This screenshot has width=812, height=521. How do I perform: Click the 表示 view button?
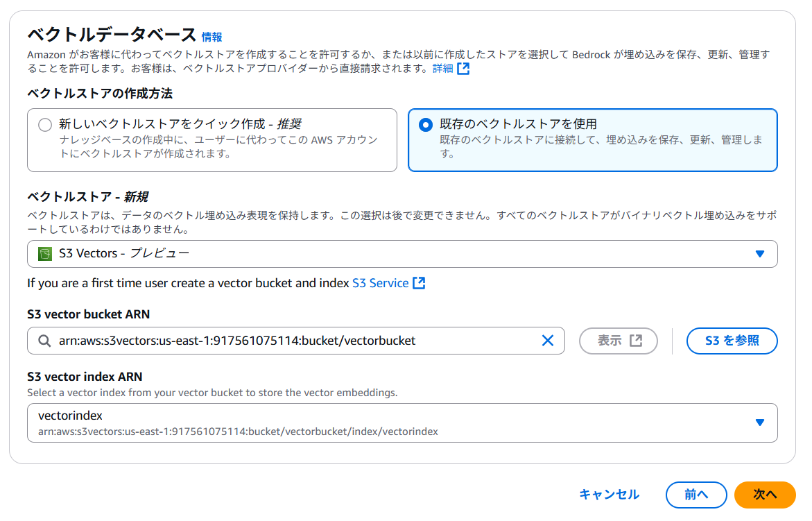coord(619,341)
